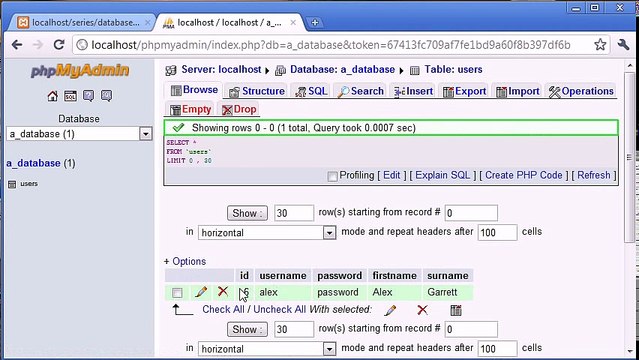Image resolution: width=639 pixels, height=360 pixels.
Task: Open a new browser tab
Action: click(x=314, y=23)
